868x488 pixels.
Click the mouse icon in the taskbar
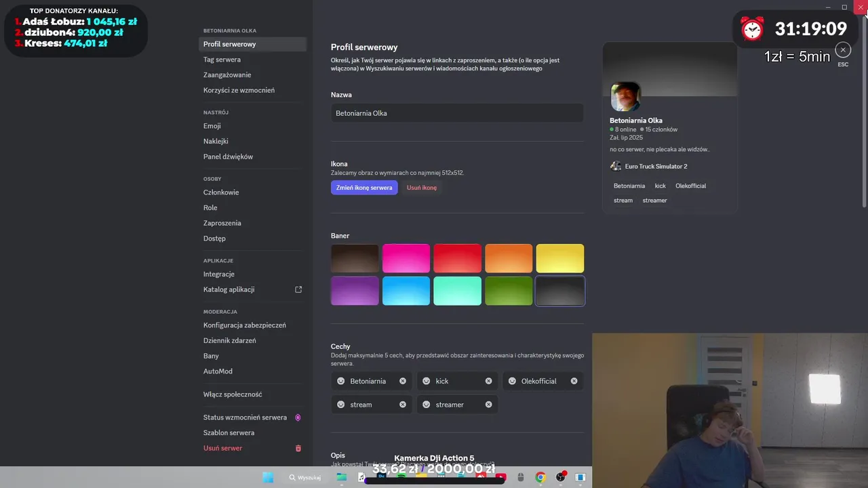click(x=521, y=477)
